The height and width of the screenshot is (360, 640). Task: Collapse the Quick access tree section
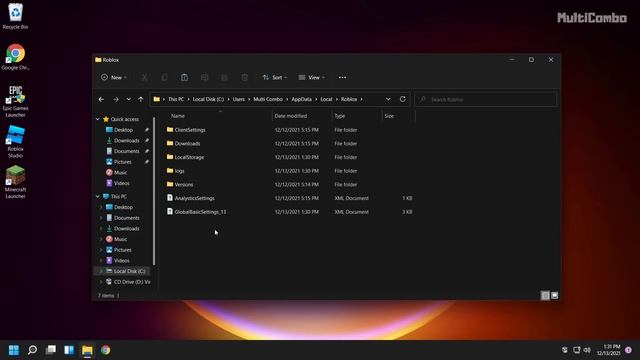tap(98, 119)
